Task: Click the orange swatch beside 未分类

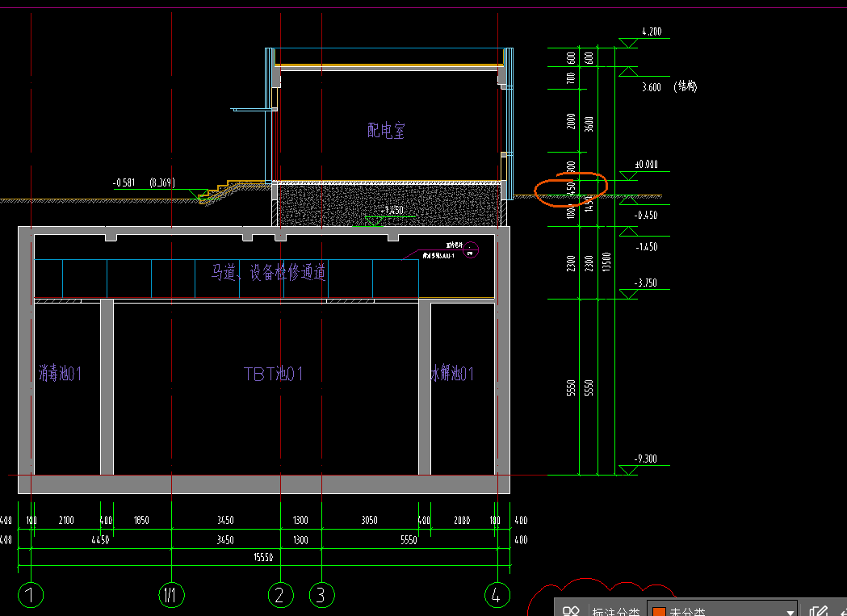Action: tap(659, 612)
